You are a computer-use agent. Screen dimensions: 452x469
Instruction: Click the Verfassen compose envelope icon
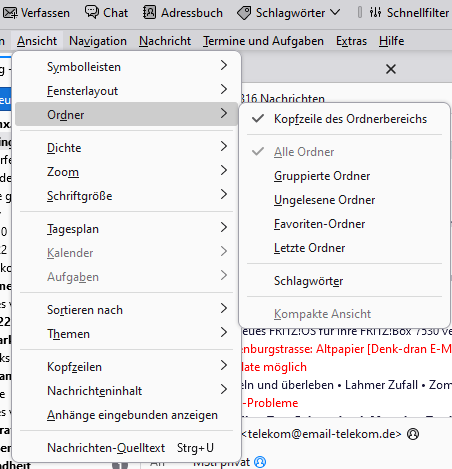pyautogui.click(x=10, y=13)
